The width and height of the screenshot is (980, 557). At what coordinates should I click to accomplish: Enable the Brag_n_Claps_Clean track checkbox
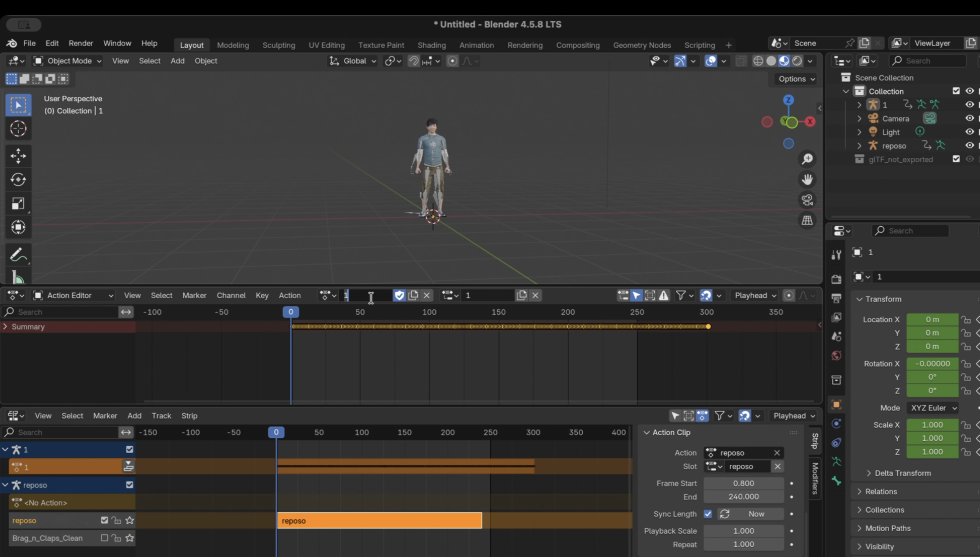(104, 538)
